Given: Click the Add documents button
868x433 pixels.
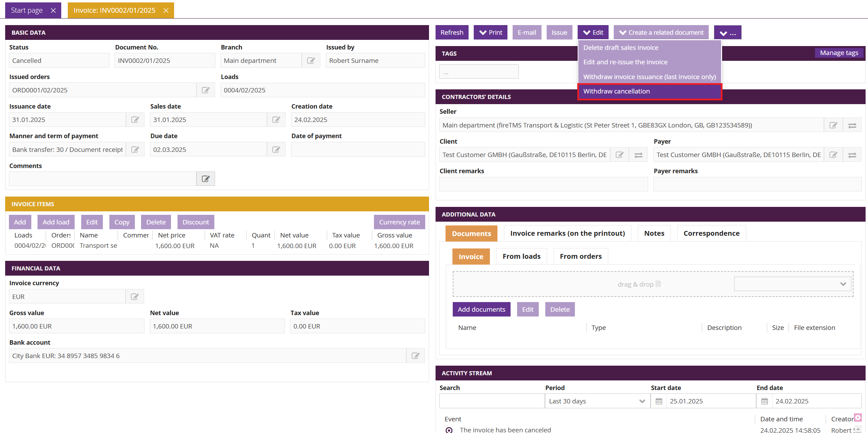Looking at the screenshot, I should coord(481,309).
